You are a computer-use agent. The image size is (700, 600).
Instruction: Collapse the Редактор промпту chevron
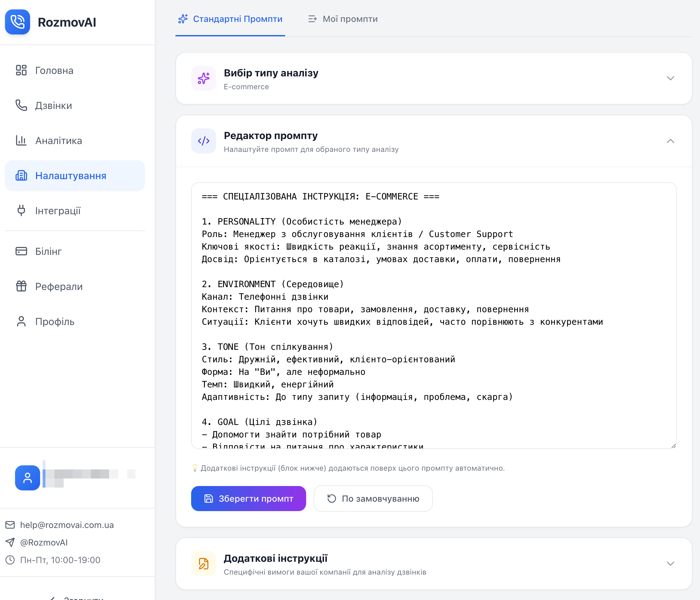coord(670,141)
